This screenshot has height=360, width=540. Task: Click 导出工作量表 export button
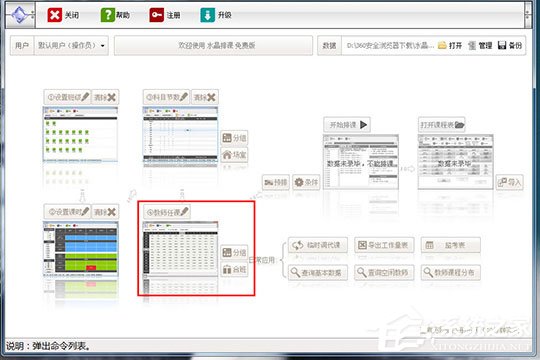pyautogui.click(x=384, y=245)
